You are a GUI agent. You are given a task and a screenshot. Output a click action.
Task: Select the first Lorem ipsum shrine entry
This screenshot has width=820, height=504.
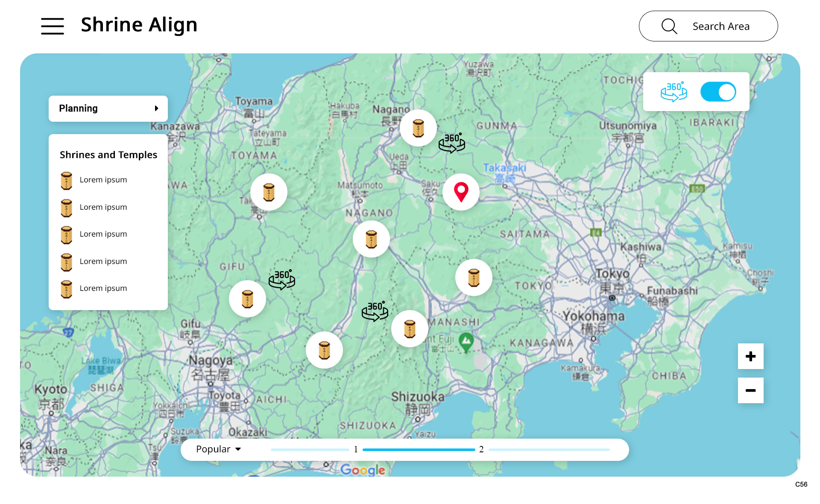103,180
